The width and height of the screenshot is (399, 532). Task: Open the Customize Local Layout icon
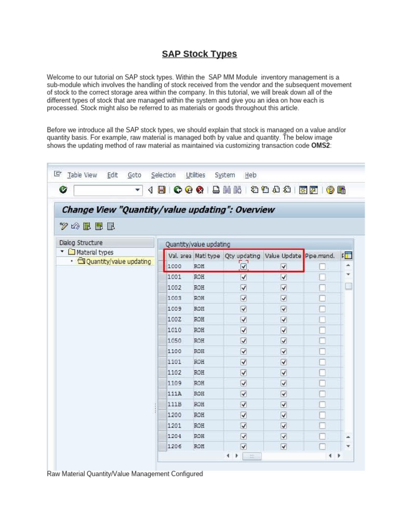pos(341,190)
